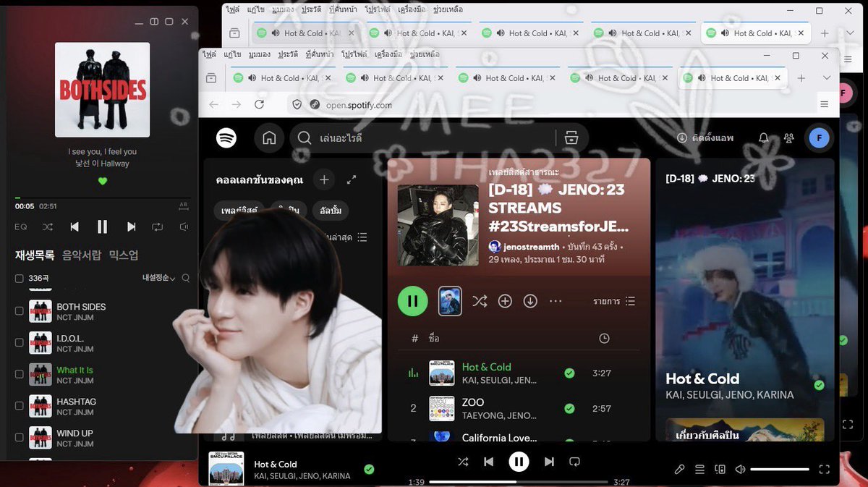Image resolution: width=868 pixels, height=487 pixels.
Task: Toggle saved check in now-playing bar
Action: 369,469
